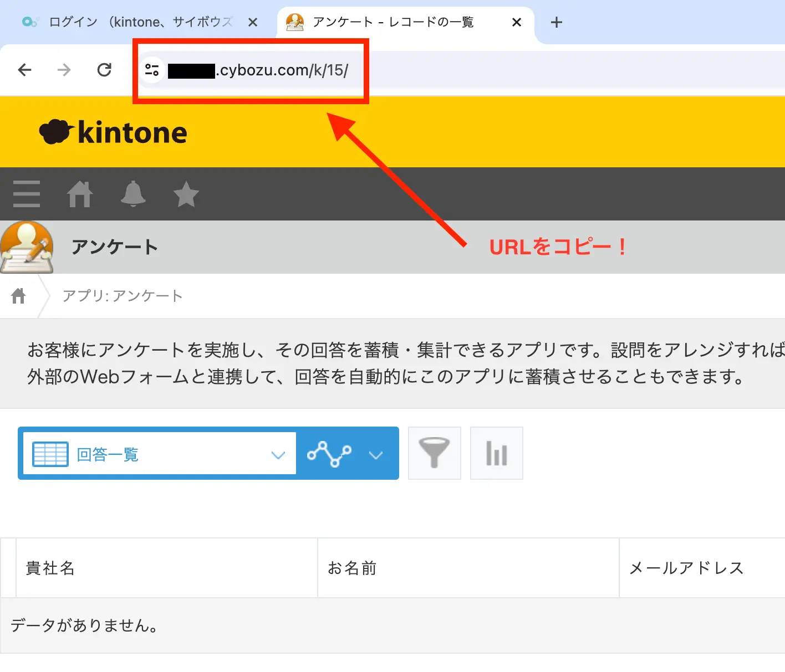Click the filter funnel icon
785x672 pixels.
(x=434, y=453)
